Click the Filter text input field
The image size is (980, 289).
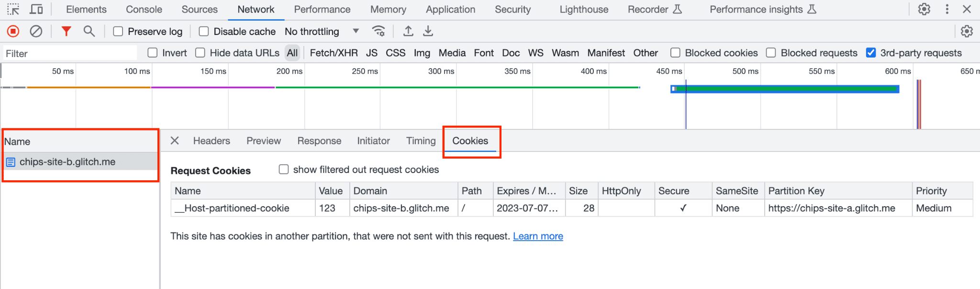tap(69, 53)
